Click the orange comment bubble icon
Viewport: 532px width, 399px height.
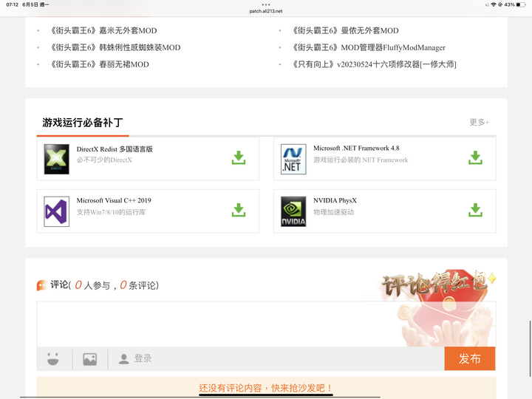tap(41, 285)
